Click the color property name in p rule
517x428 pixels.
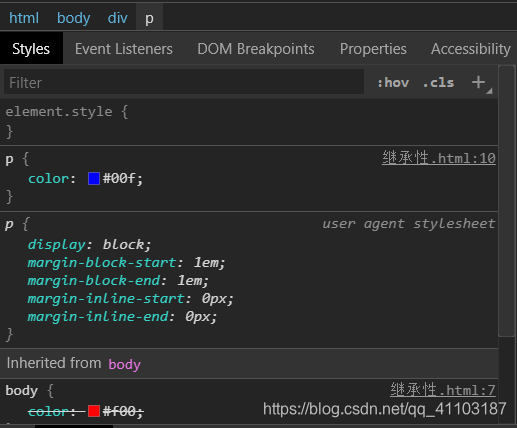(49, 179)
